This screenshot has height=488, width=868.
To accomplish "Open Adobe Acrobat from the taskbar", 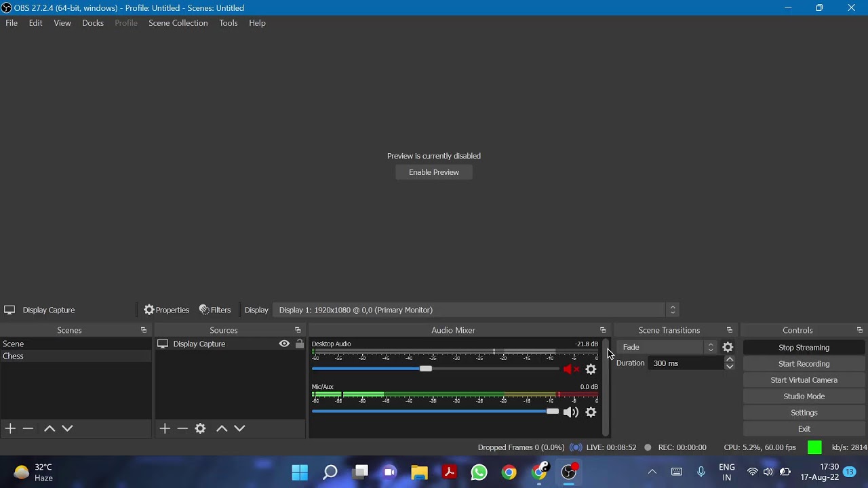I will pyautogui.click(x=449, y=472).
